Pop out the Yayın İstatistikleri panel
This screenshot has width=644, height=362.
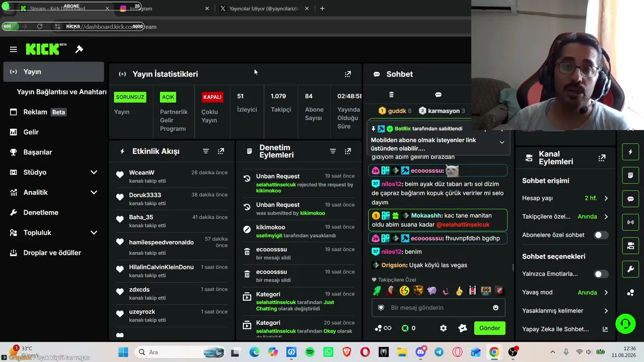click(x=348, y=74)
